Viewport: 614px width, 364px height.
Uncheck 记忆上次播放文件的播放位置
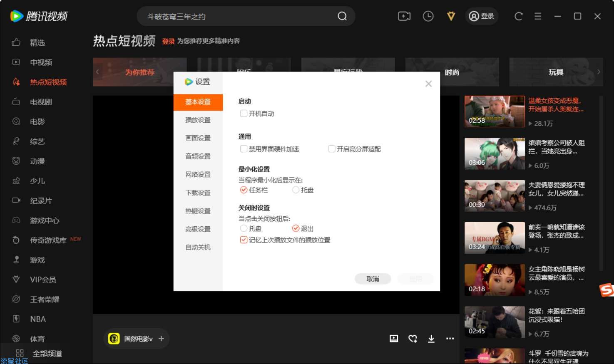pos(244,240)
